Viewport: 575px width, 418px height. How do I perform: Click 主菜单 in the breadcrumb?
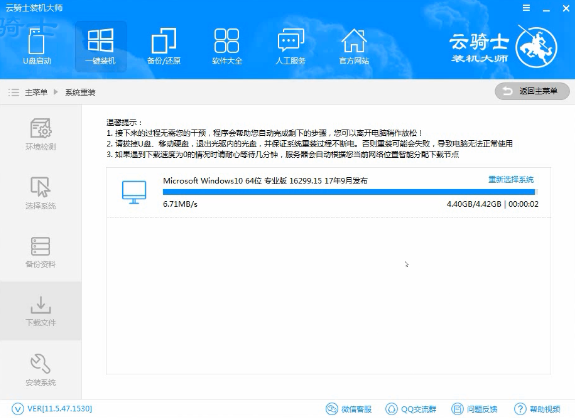[36, 92]
